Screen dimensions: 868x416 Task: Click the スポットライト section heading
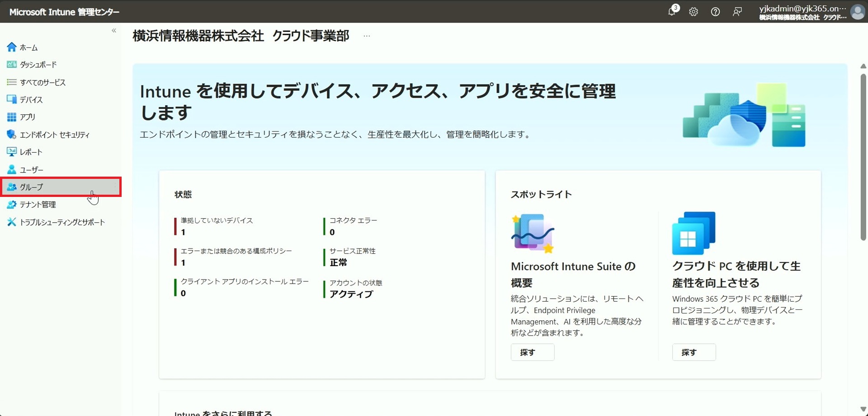click(x=541, y=194)
